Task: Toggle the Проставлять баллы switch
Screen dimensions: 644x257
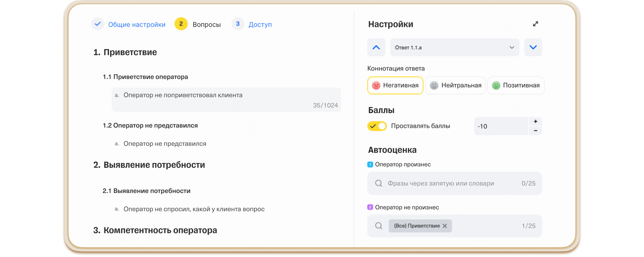Action: [377, 126]
